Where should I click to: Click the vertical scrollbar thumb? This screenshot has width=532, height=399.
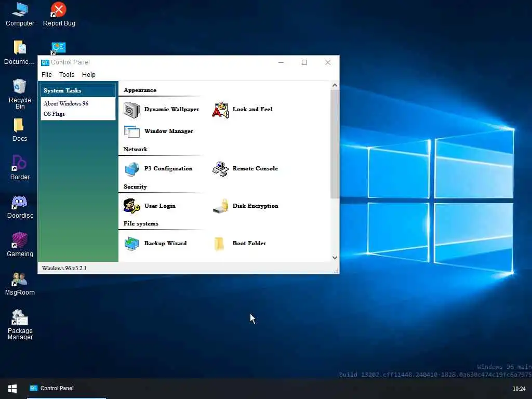pos(335,144)
